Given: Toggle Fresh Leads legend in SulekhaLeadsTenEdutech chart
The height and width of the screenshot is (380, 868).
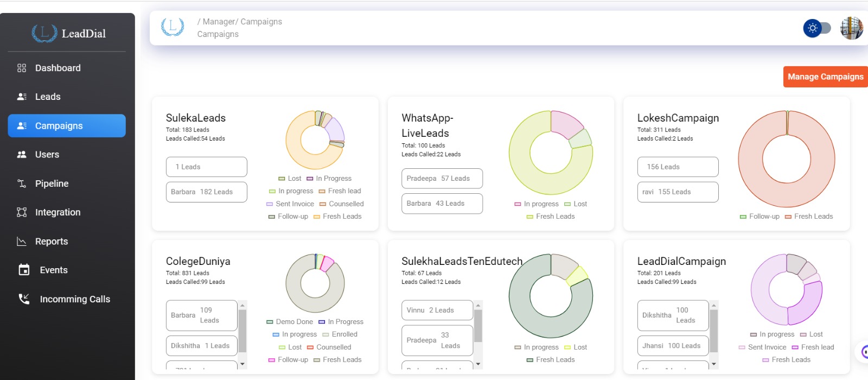Looking at the screenshot, I should pos(551,360).
